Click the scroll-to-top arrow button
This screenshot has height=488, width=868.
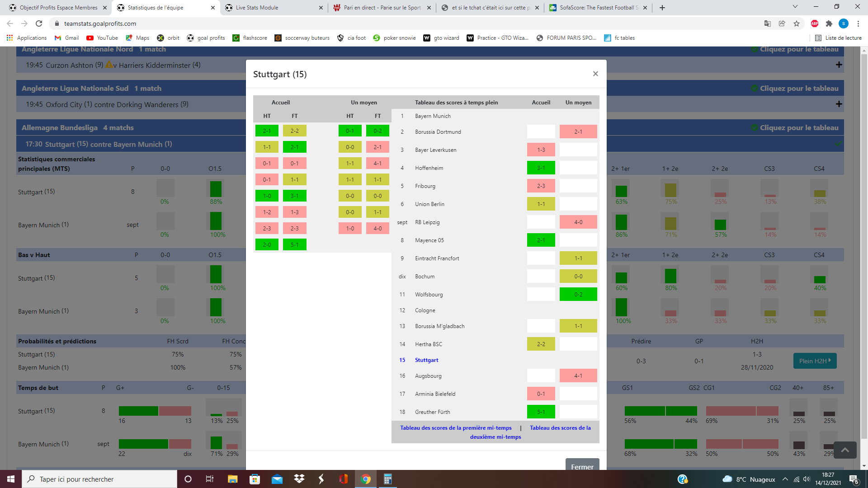[845, 450]
